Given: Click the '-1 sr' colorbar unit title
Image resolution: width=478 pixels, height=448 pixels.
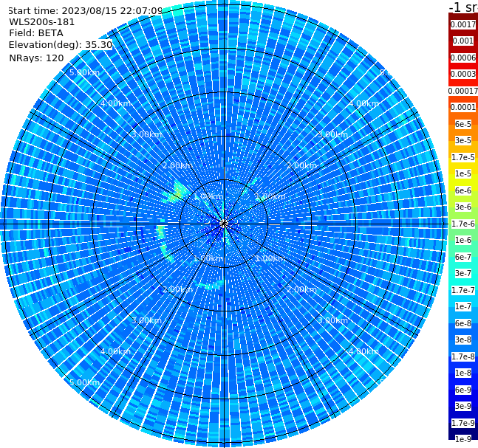Looking at the screenshot, I should tap(463, 7).
